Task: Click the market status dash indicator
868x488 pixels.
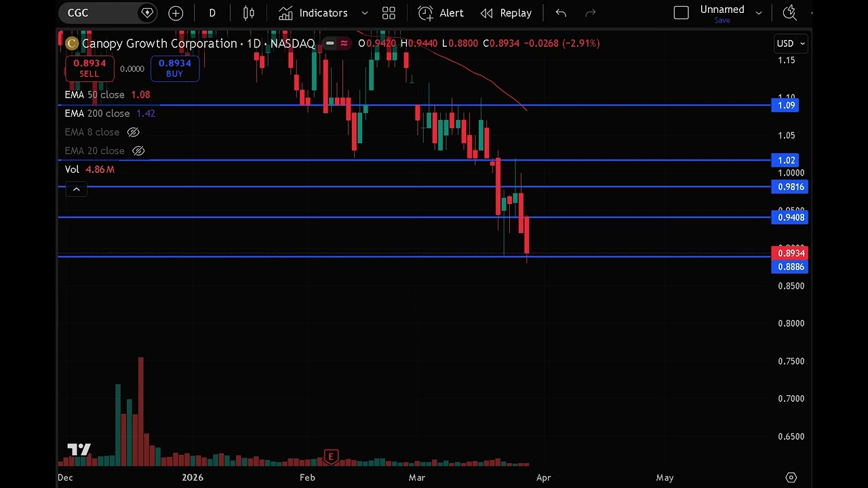Action: [x=330, y=43]
